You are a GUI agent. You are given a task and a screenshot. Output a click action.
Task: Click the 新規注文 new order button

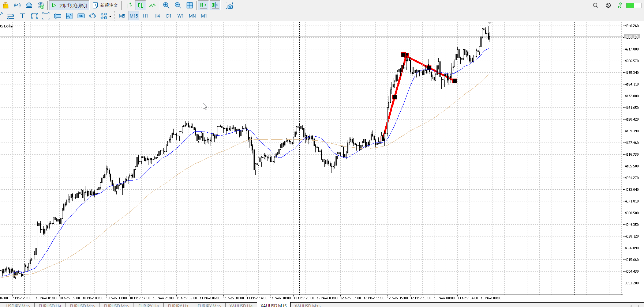coord(105,5)
